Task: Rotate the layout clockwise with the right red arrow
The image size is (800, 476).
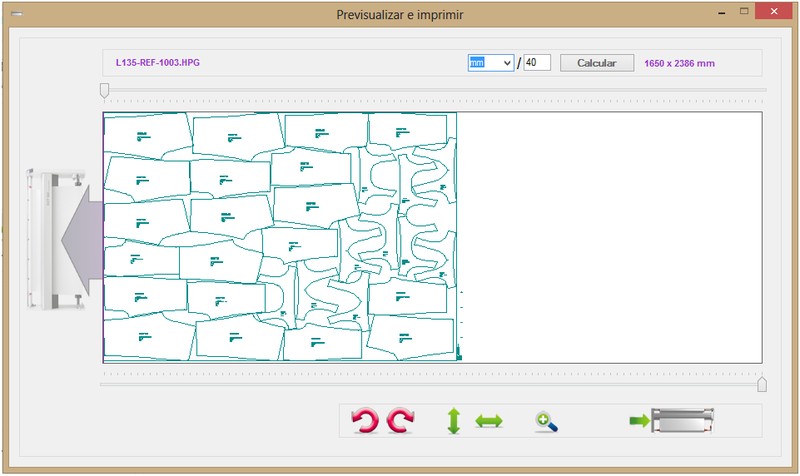Action: (x=400, y=421)
